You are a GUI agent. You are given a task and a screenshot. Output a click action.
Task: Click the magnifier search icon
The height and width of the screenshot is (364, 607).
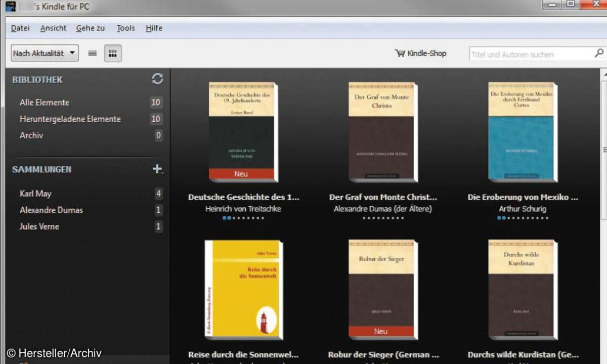tap(599, 53)
